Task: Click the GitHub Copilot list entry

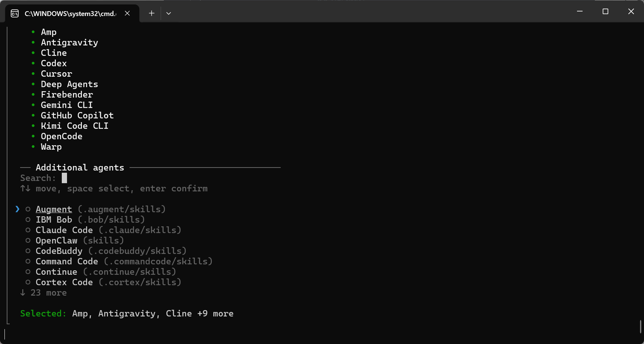Action: coord(77,115)
